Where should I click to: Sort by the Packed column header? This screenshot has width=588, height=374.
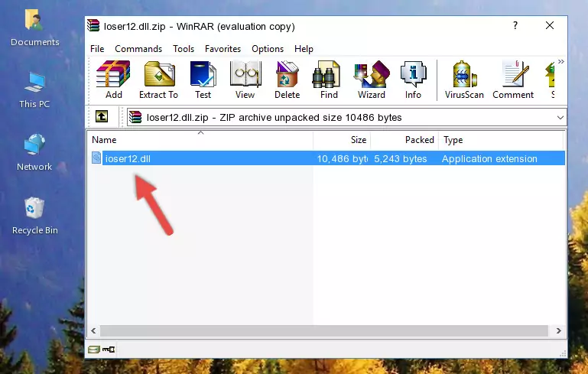pyautogui.click(x=404, y=140)
